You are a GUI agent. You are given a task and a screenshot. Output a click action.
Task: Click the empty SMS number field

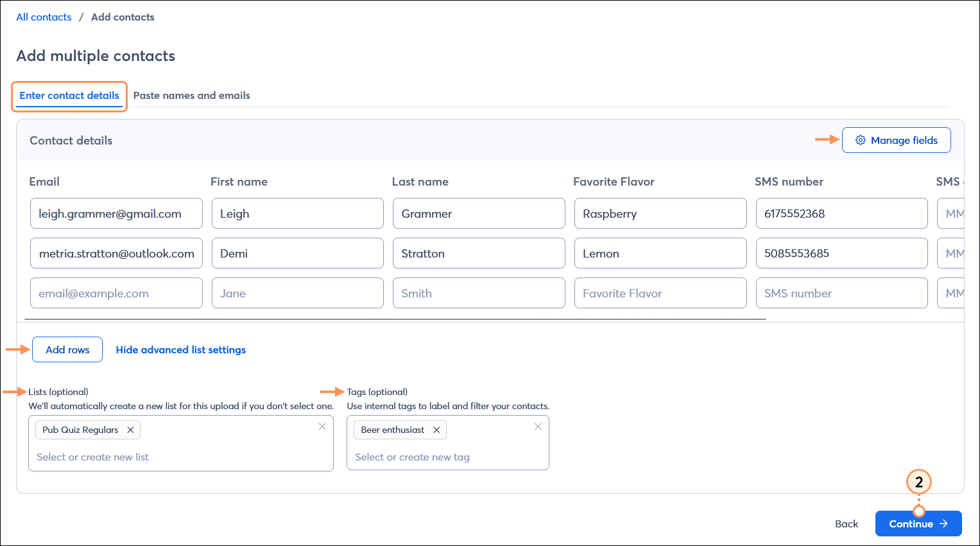(841, 293)
